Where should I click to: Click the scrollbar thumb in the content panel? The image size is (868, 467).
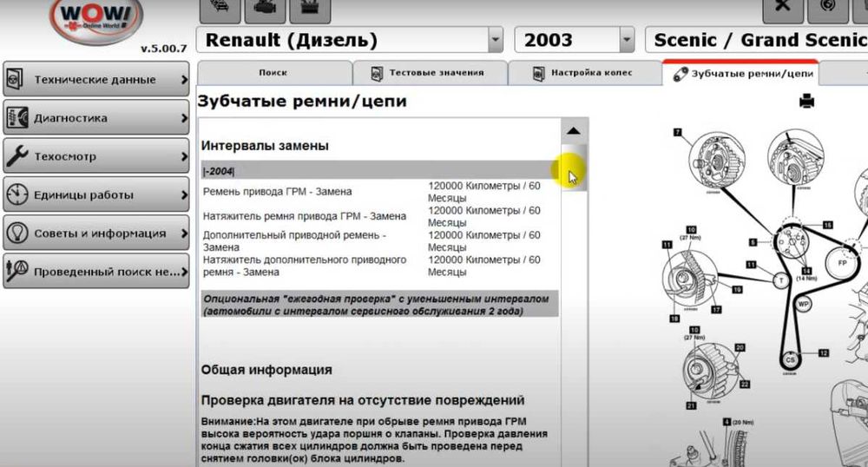point(574,168)
